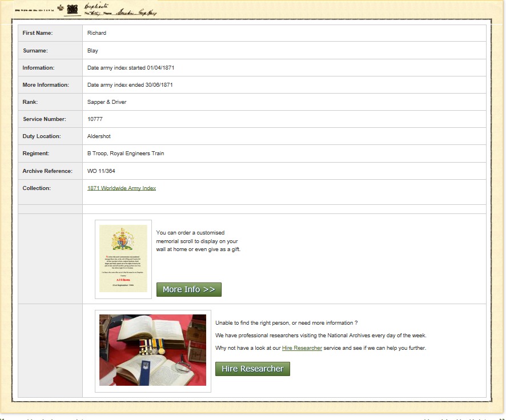Select the first name value Richard
Screen dimensions: 506x420
[97, 33]
